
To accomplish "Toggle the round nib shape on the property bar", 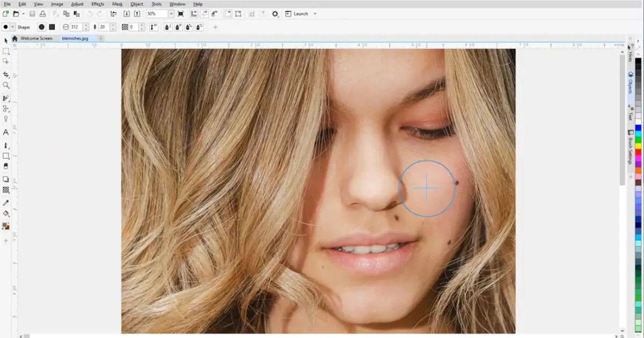I will coord(41,26).
